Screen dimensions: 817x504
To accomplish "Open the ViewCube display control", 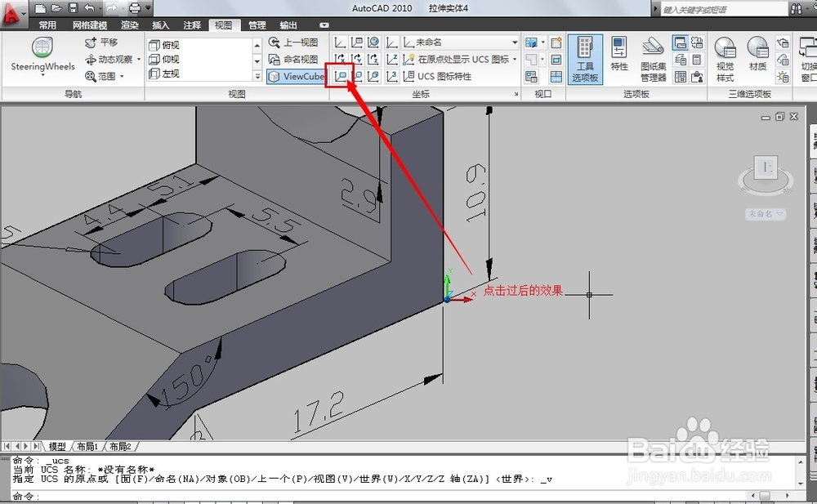I will (x=297, y=76).
